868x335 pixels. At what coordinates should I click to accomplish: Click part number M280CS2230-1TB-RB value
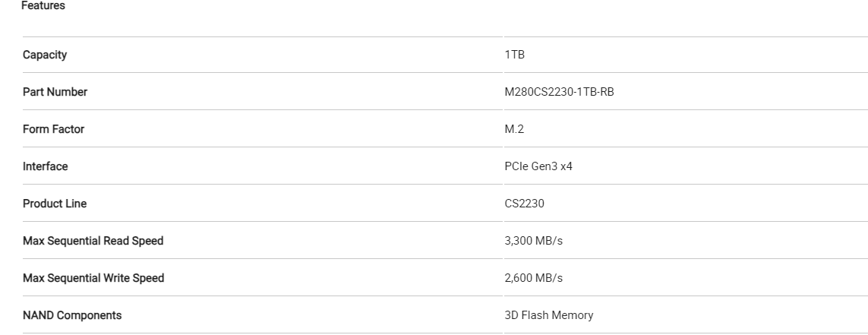(x=559, y=92)
